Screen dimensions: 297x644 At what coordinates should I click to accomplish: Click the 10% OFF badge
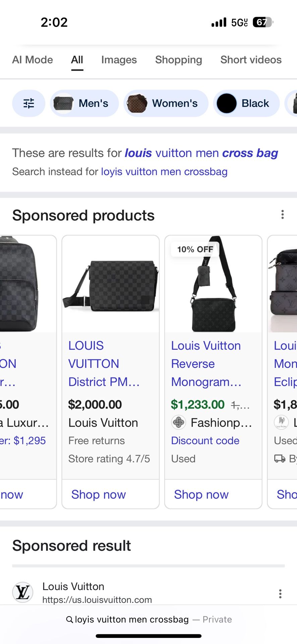pyautogui.click(x=194, y=249)
